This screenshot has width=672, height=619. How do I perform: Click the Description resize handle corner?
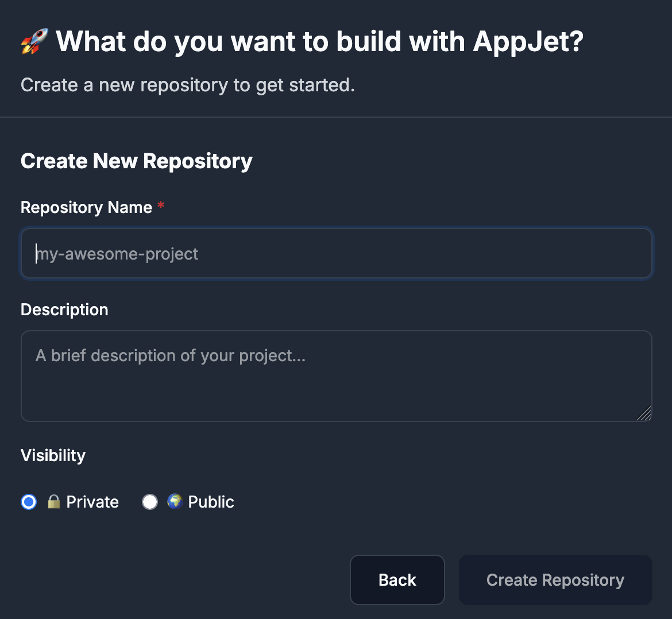click(644, 414)
